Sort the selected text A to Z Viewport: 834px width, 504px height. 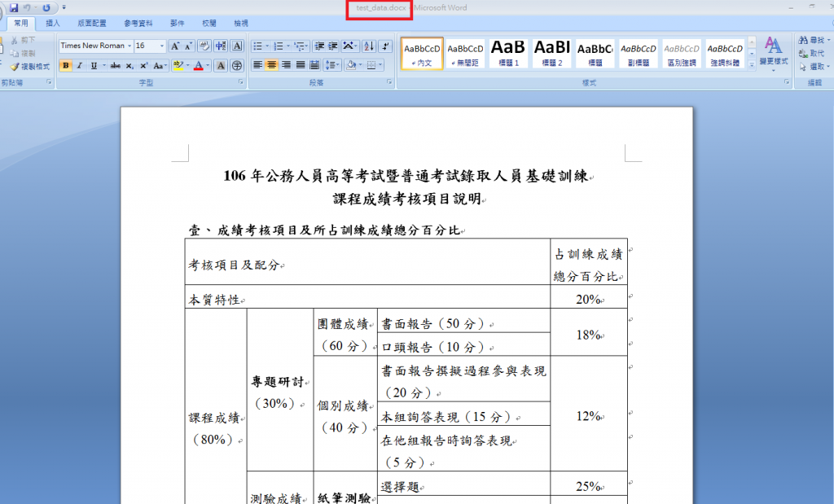point(369,46)
